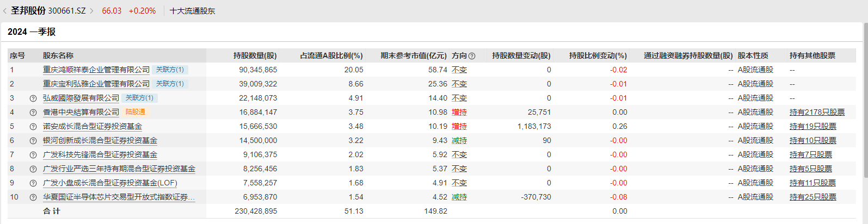Open 持有2178只股票 link
The height and width of the screenshot is (224, 868).
[x=817, y=112]
